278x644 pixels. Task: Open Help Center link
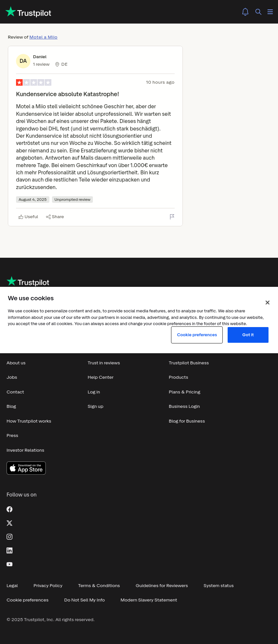(100, 377)
